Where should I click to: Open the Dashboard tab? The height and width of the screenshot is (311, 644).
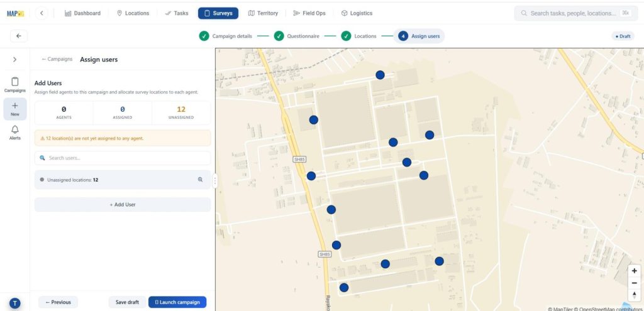[82, 13]
